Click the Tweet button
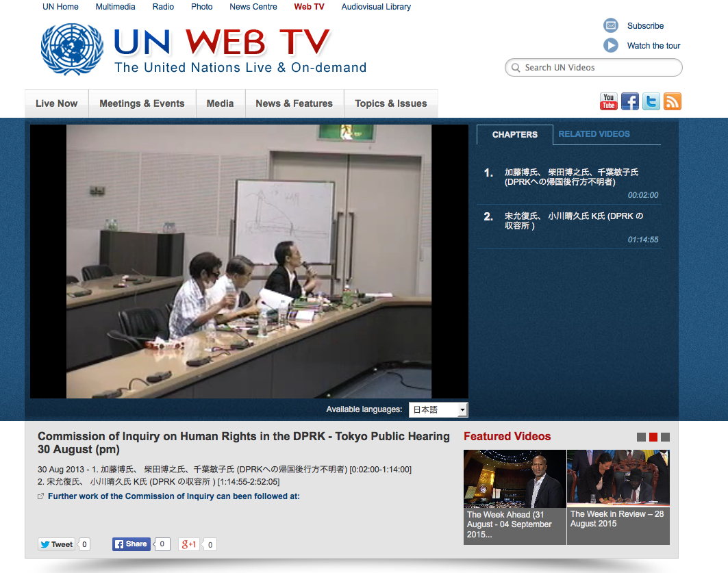 point(57,544)
